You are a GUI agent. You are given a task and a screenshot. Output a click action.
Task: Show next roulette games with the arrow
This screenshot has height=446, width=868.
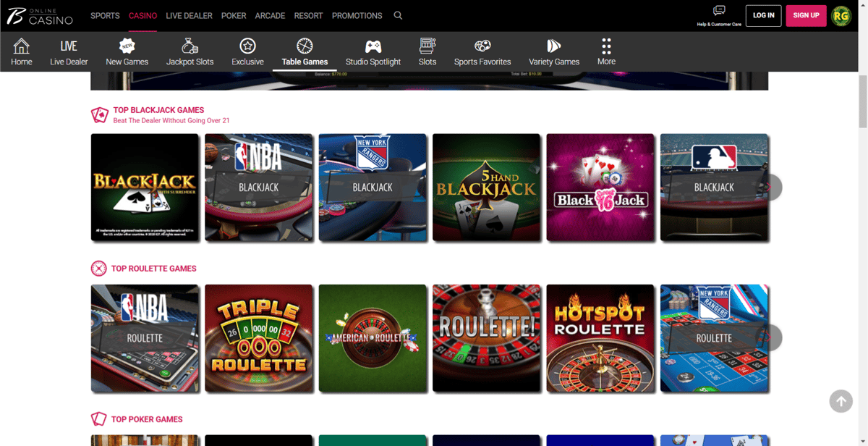click(773, 338)
